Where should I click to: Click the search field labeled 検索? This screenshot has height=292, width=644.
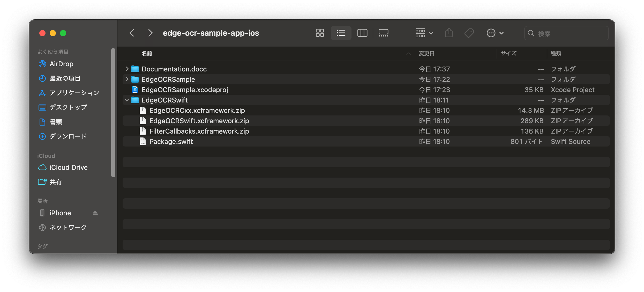tap(566, 33)
